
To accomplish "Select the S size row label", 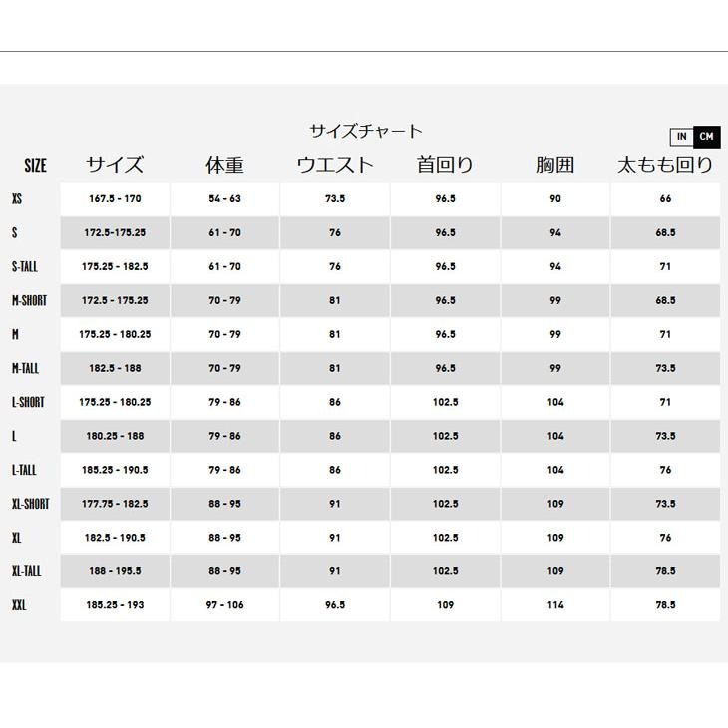I will 15,233.
